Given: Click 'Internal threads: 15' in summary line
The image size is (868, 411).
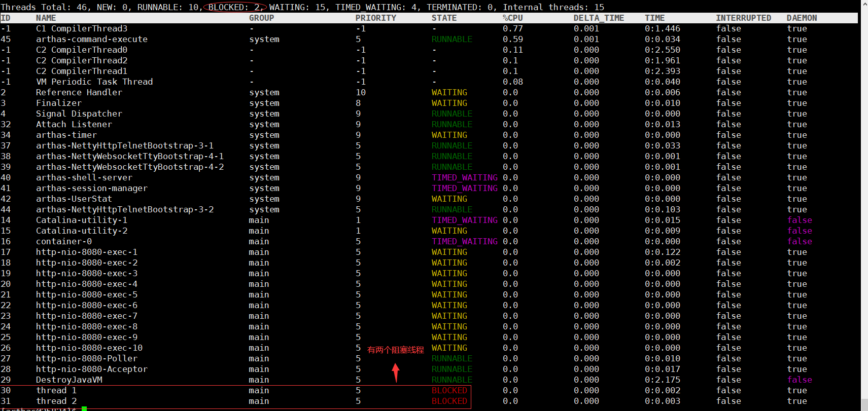Looking at the screenshot, I should pos(553,7).
